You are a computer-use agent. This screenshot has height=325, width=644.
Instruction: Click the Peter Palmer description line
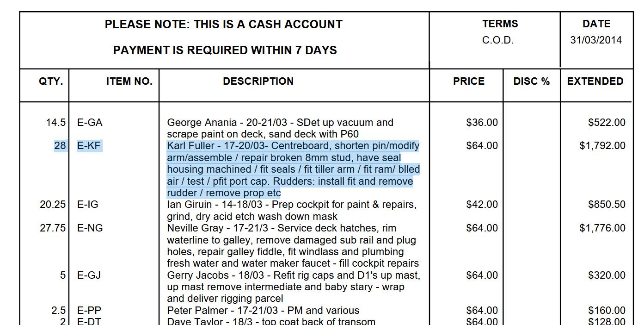tap(263, 310)
